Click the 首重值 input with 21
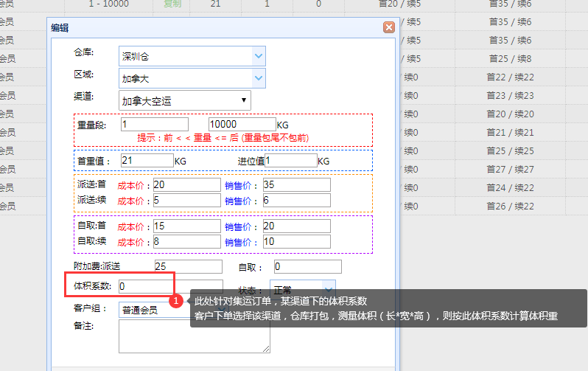 click(147, 160)
